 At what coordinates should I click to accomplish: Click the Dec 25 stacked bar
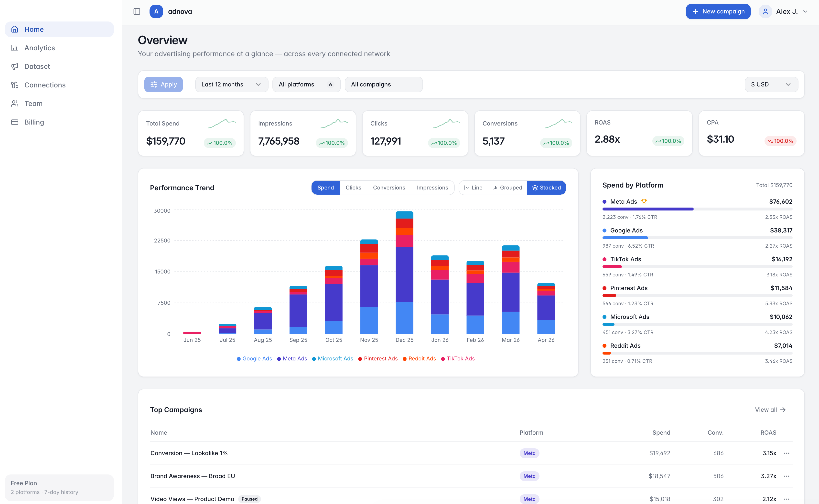pos(405,273)
